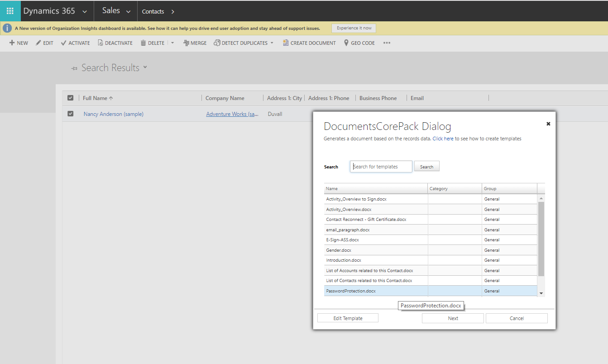Viewport: 608px width, 364px height.
Task: Open the Click here templates link
Action: (443, 139)
